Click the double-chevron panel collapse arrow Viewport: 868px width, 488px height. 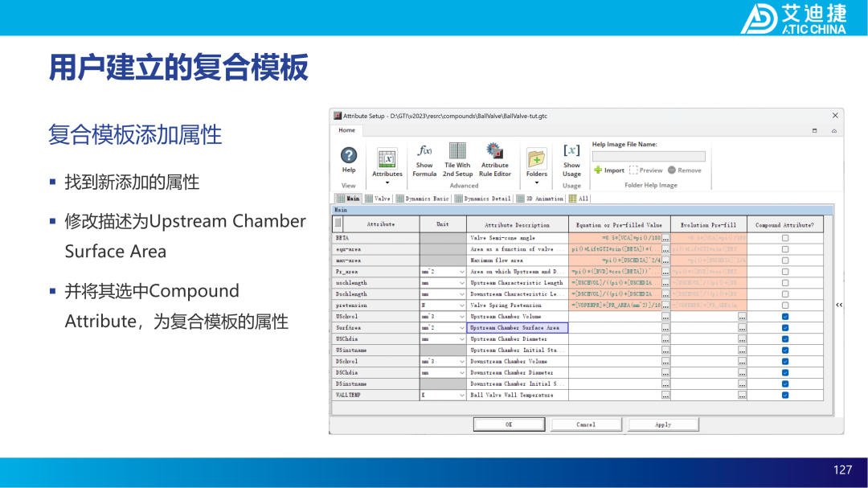(x=838, y=305)
